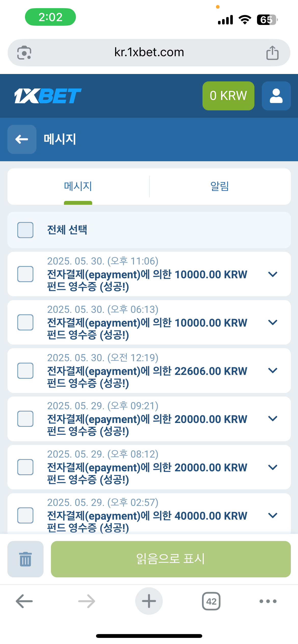Screen dimensions: 298x644
Task: Tap the kr.1xbet.com address field
Action: tap(149, 52)
